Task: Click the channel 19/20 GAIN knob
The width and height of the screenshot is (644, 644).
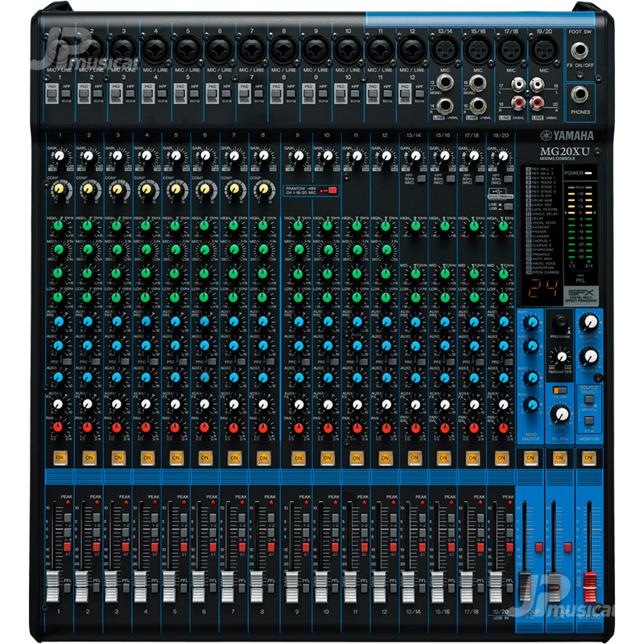Action: pos(502,156)
